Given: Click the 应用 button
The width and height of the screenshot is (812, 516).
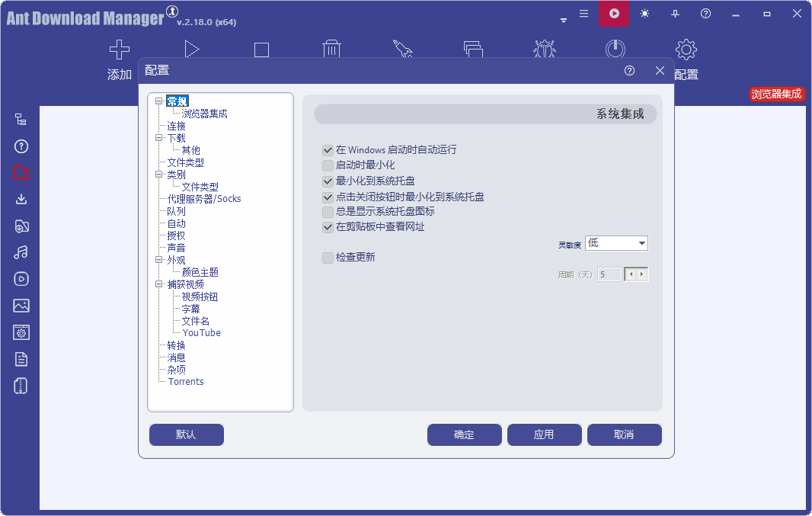Looking at the screenshot, I should pyautogui.click(x=545, y=434).
